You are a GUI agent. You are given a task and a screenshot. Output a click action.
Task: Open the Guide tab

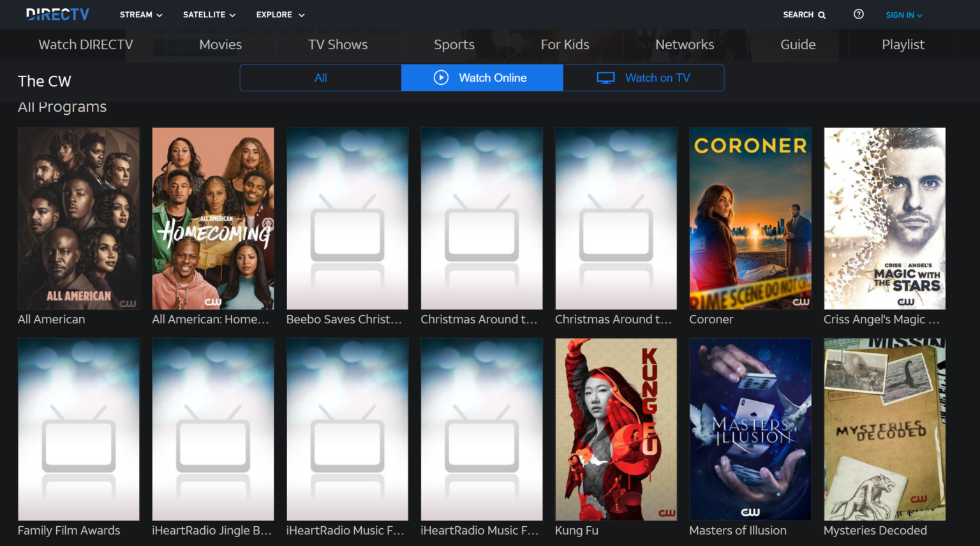pyautogui.click(x=798, y=45)
